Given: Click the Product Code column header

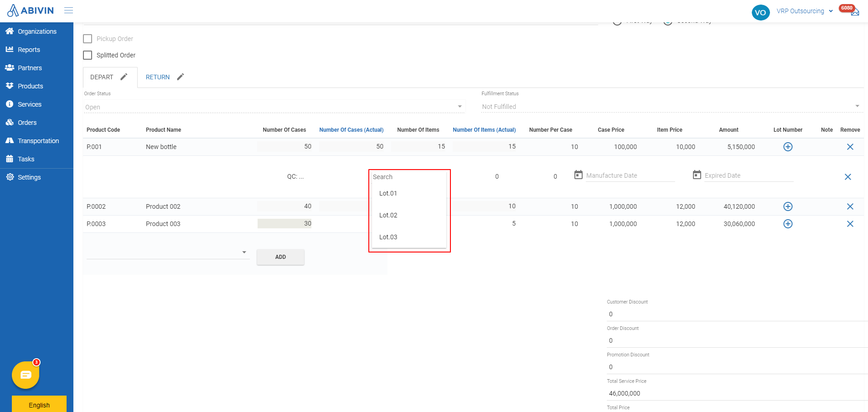Looking at the screenshot, I should [103, 130].
